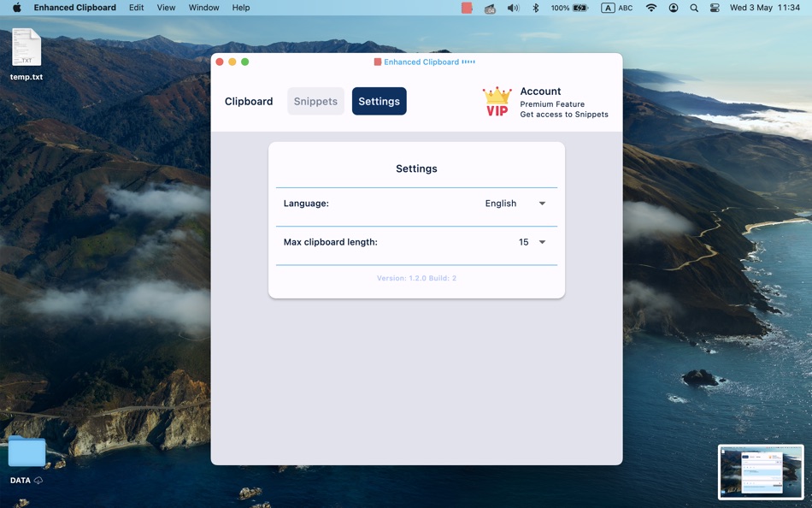
Task: Click the menu bar icon beside the volume
Action: point(490,8)
